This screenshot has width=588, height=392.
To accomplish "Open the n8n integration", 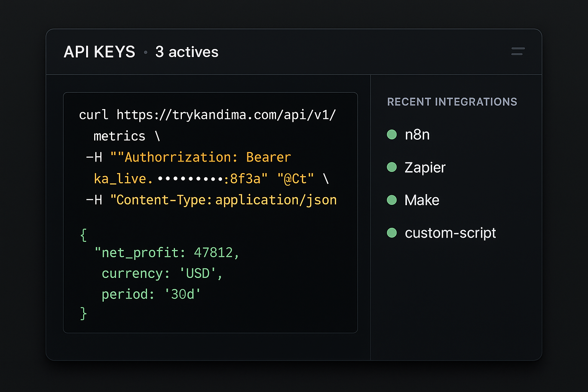I will tap(417, 135).
